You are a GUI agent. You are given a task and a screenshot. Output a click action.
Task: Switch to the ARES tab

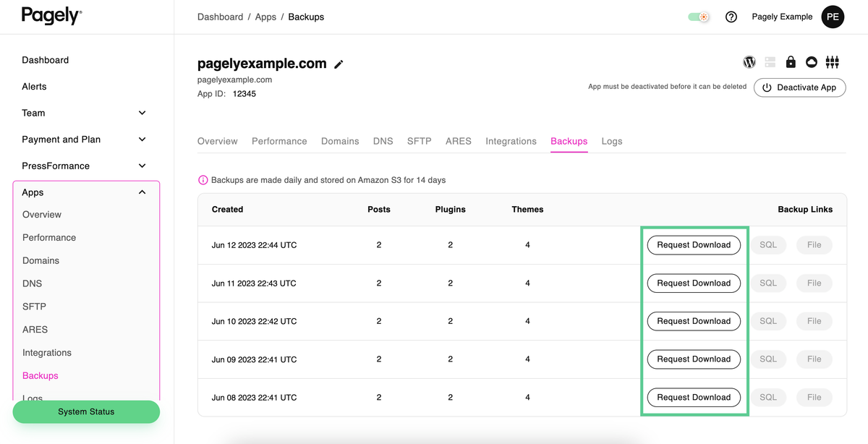(x=459, y=141)
